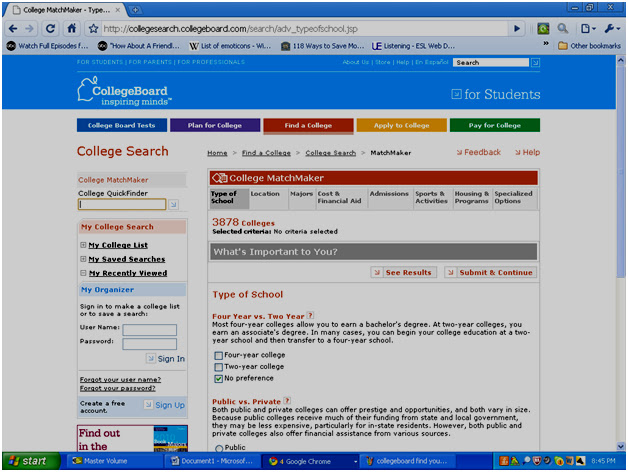Open Listening - ESL Web bookmark
The height and width of the screenshot is (472, 628).
[413, 46]
